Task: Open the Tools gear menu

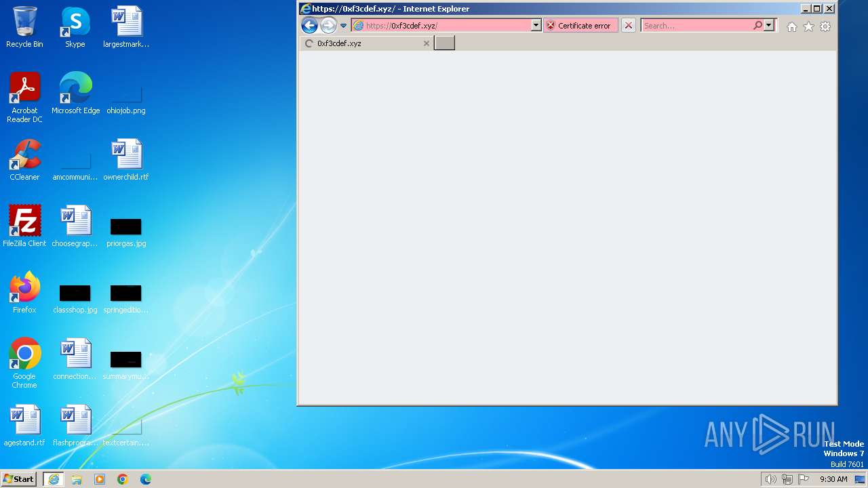Action: pyautogui.click(x=825, y=26)
